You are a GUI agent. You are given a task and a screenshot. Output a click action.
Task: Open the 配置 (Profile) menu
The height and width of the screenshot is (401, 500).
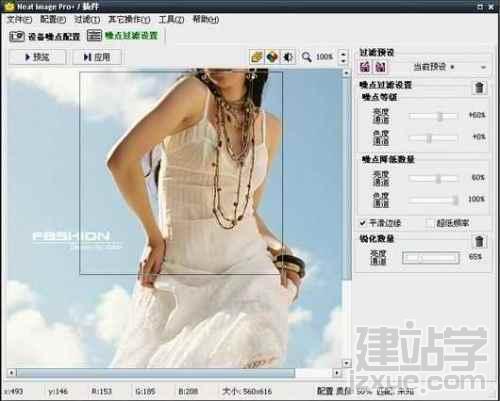click(x=53, y=19)
